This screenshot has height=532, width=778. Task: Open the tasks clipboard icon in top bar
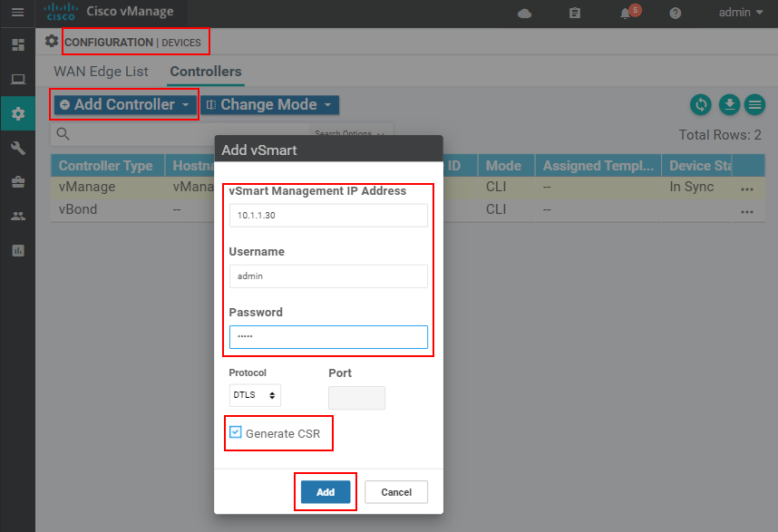pyautogui.click(x=574, y=13)
